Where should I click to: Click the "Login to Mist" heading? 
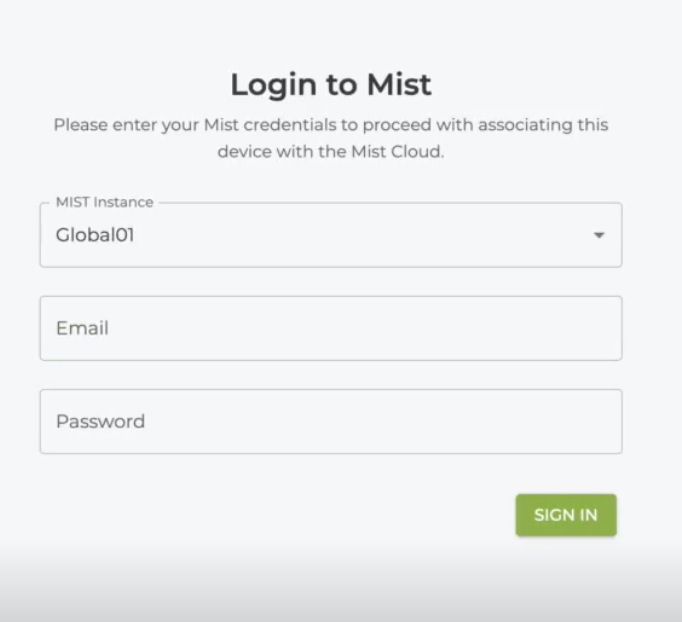tap(330, 85)
